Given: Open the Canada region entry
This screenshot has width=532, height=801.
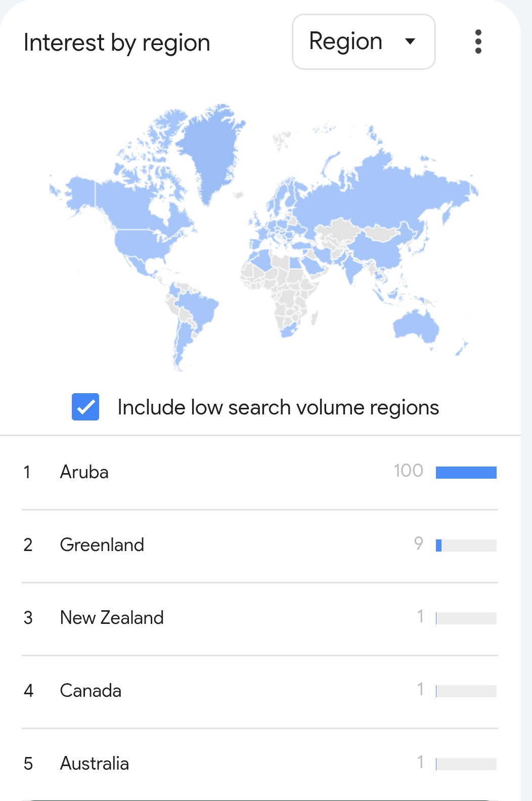Looking at the screenshot, I should 260,691.
